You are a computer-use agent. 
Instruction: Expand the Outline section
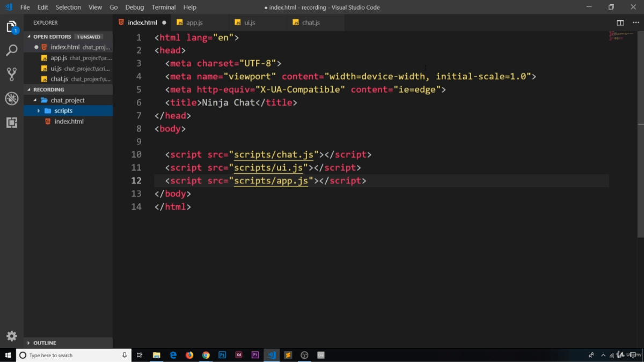click(x=45, y=343)
